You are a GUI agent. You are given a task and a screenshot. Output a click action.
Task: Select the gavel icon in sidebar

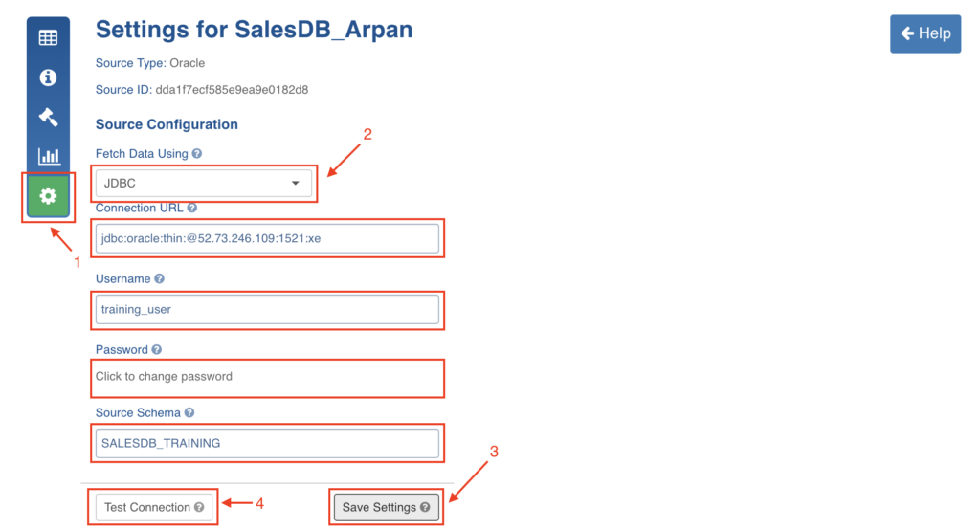point(48,117)
